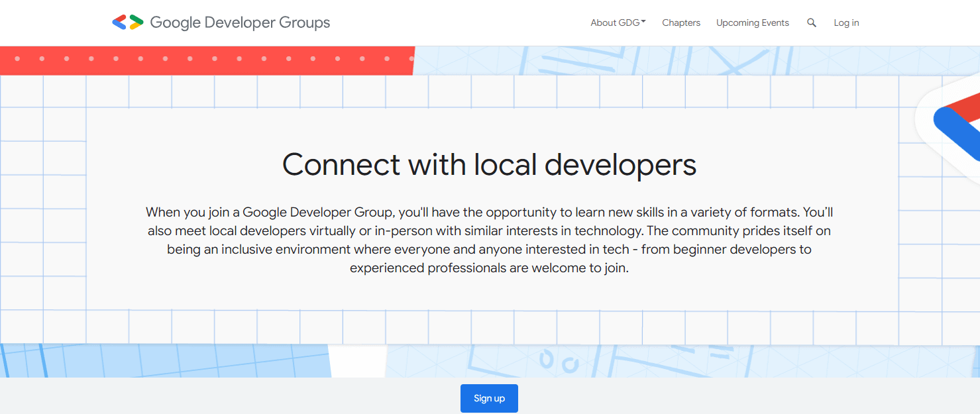Click the Google Developer Groups logo icon
The image size is (980, 414).
(128, 23)
